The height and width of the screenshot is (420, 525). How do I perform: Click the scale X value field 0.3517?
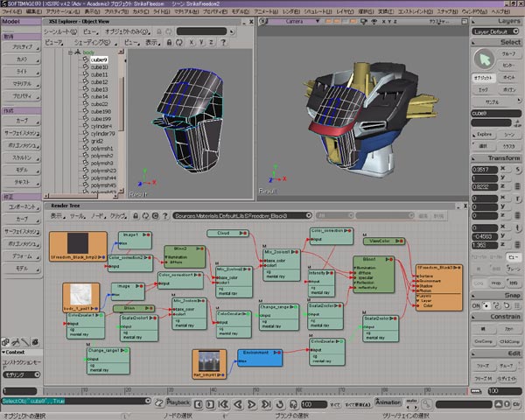485,170
